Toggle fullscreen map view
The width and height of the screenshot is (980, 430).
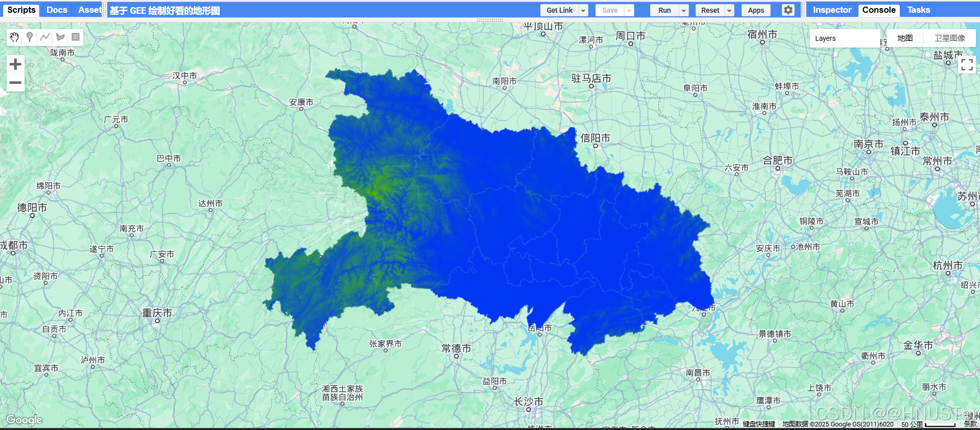pos(967,64)
